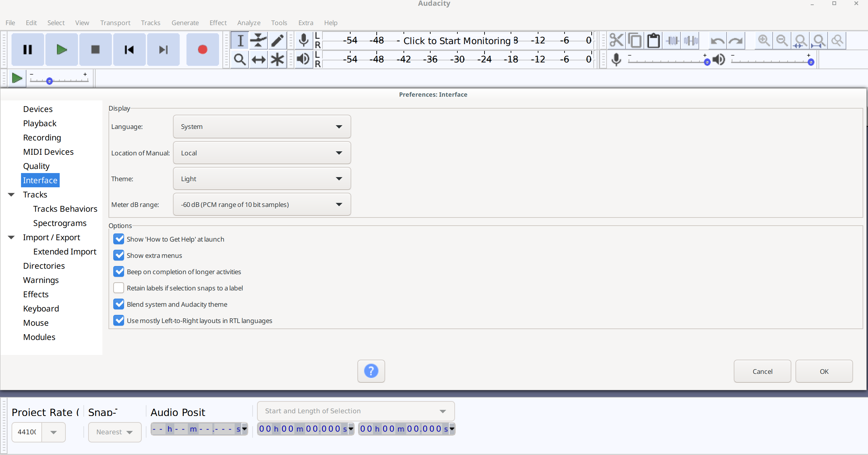This screenshot has height=455, width=868.
Task: Select the Time Shift tool
Action: point(258,59)
